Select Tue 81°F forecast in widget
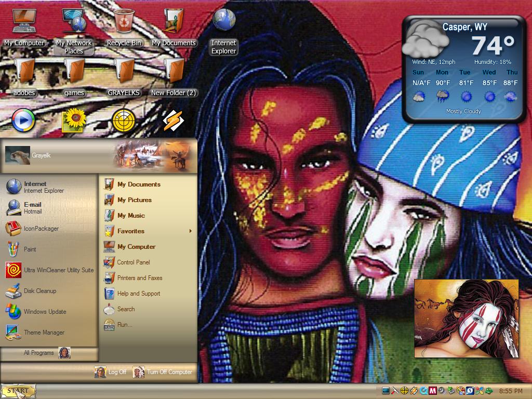 [x=466, y=87]
